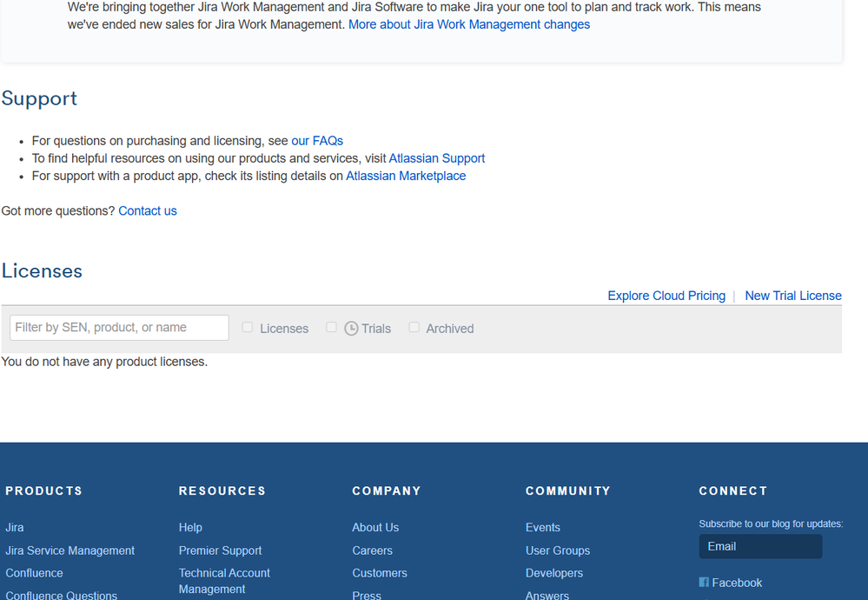Open the 'our FAQs' link
This screenshot has height=600, width=868.
pos(317,141)
